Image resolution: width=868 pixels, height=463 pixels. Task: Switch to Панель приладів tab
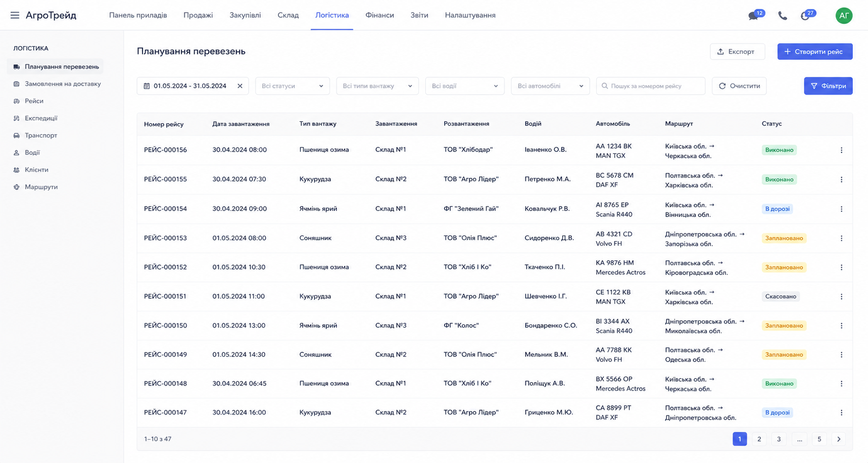[138, 15]
